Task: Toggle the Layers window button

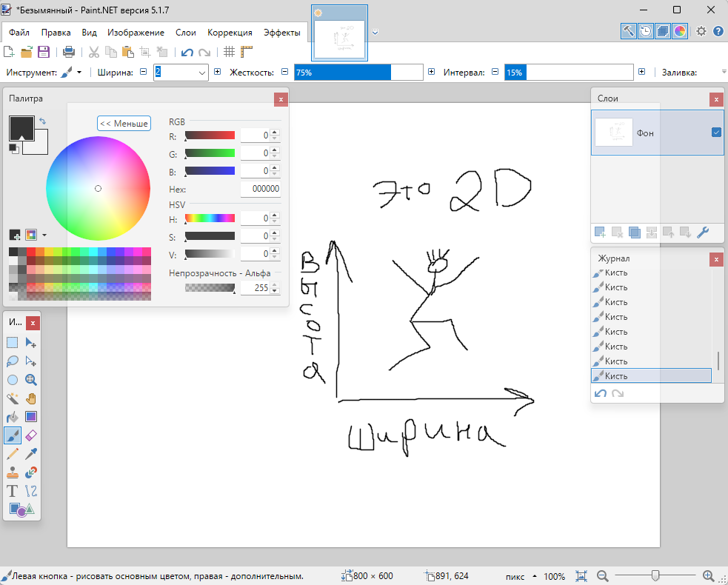Action: click(663, 31)
